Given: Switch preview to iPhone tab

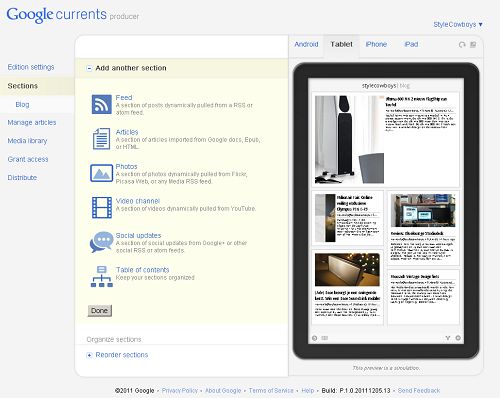Looking at the screenshot, I should [376, 44].
